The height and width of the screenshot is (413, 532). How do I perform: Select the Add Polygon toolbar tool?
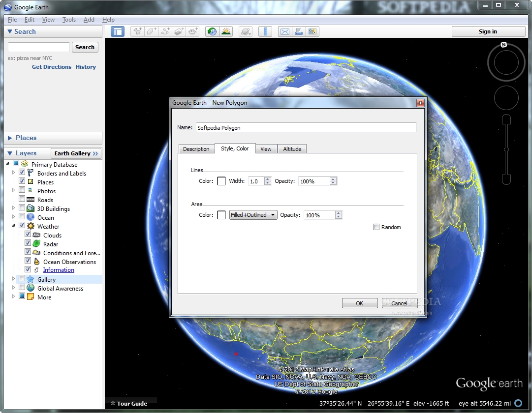(151, 31)
